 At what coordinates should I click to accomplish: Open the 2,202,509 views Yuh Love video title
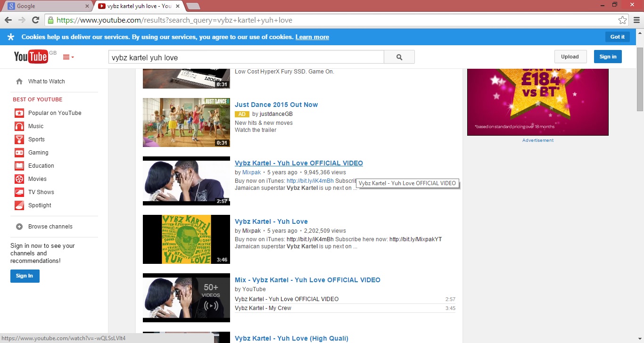(x=271, y=221)
